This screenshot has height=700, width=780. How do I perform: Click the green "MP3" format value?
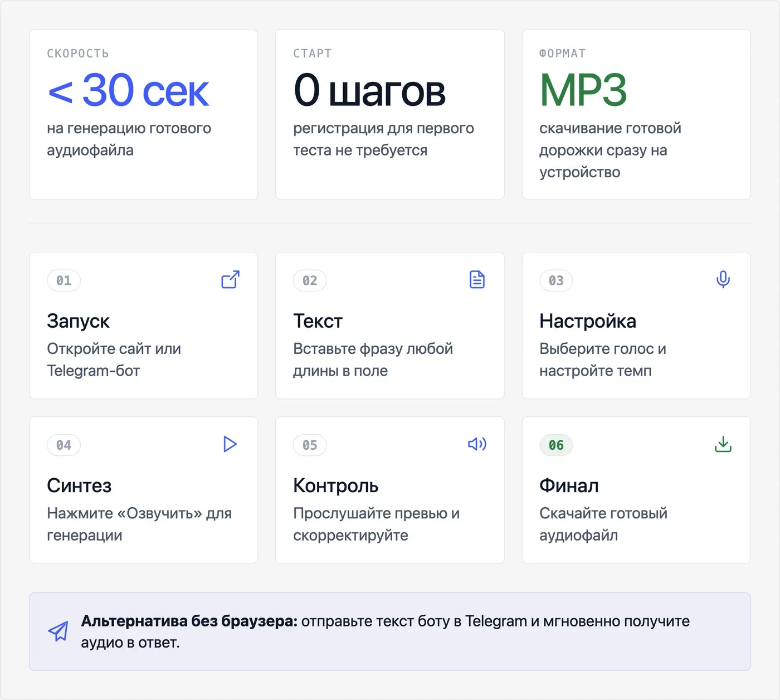[x=583, y=90]
